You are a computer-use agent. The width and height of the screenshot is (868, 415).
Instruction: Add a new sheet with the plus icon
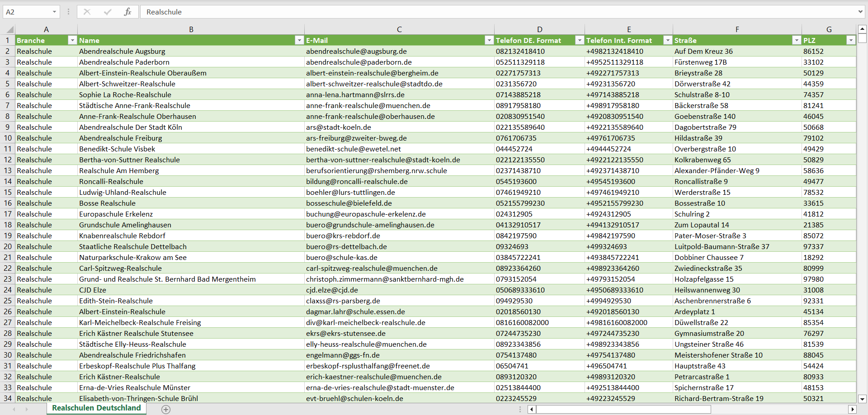pyautogui.click(x=166, y=409)
